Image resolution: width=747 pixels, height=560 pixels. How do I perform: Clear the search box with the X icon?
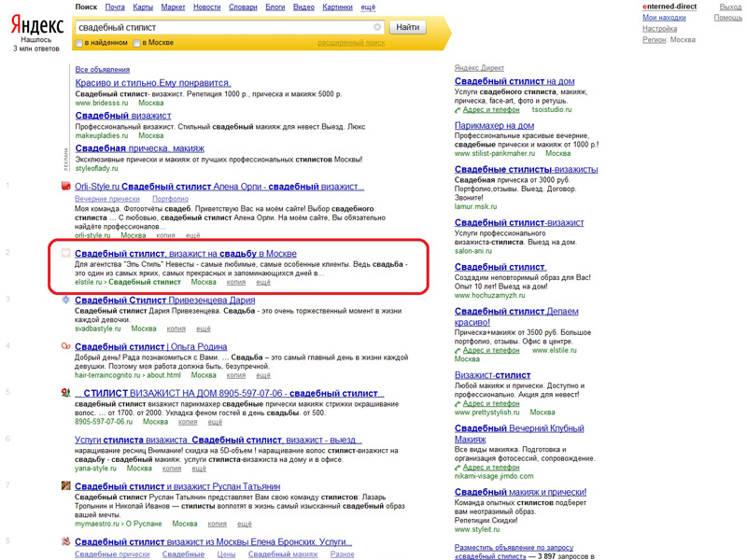coord(377,28)
